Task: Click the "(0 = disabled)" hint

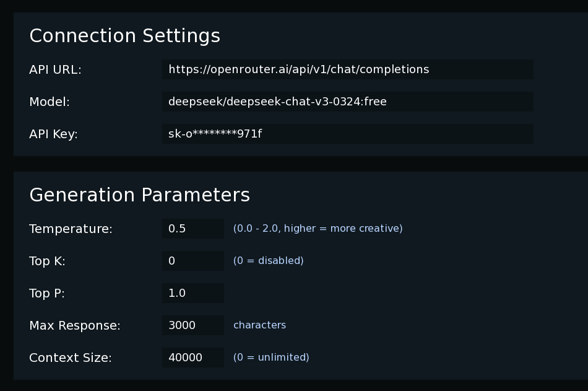Action: [x=268, y=261]
